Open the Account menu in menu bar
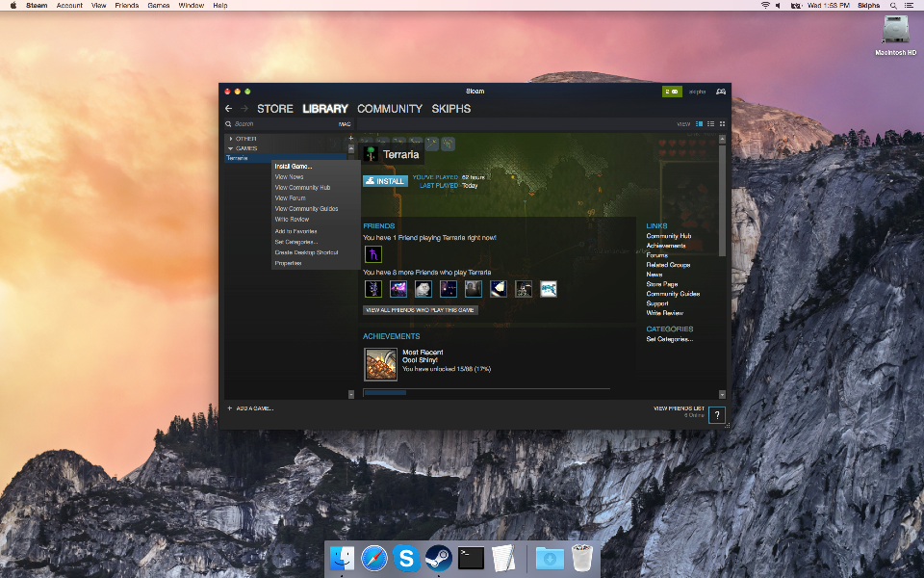 click(x=69, y=6)
